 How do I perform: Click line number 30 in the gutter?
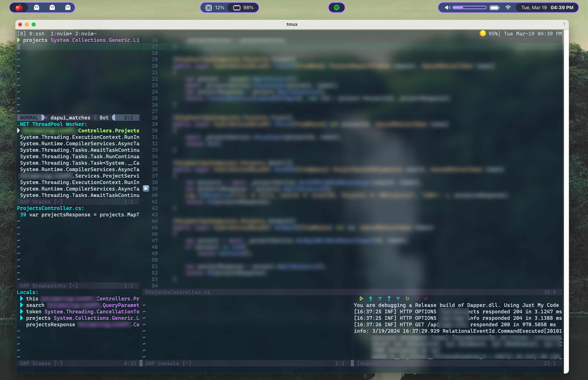[155, 130]
